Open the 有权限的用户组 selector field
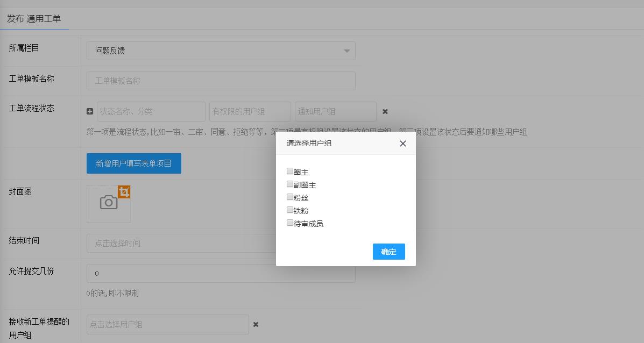644x343 pixels. (x=250, y=112)
